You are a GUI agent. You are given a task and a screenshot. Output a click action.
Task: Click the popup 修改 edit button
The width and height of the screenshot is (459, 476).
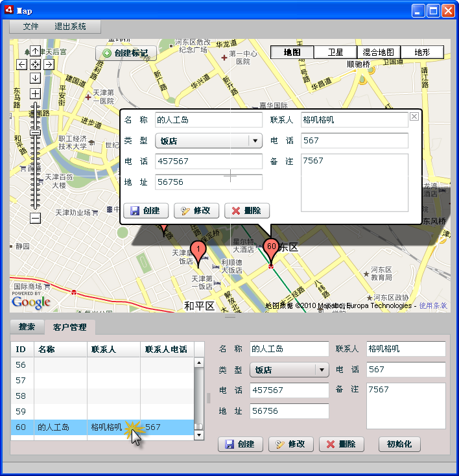196,211
